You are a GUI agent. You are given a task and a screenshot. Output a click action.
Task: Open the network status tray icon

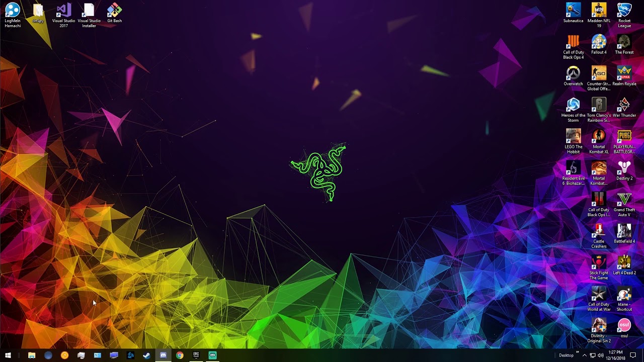pyautogui.click(x=593, y=355)
